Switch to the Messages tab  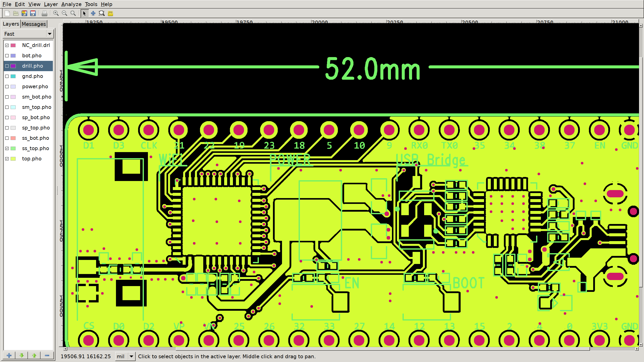34,24
